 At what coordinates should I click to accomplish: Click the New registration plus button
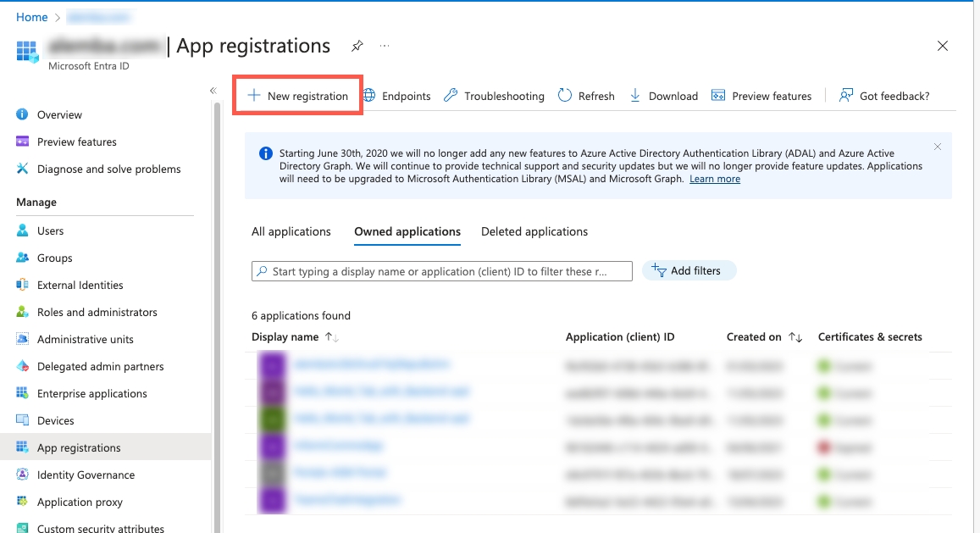[254, 96]
